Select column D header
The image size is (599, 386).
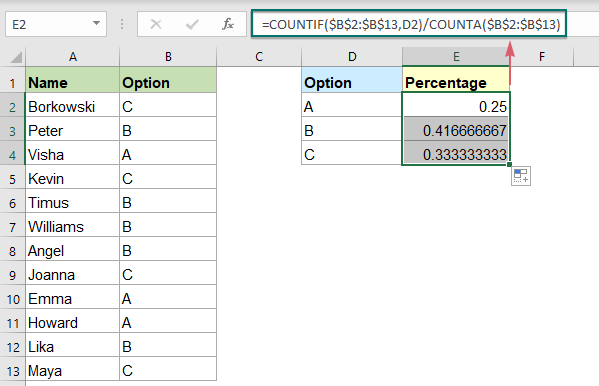click(352, 57)
